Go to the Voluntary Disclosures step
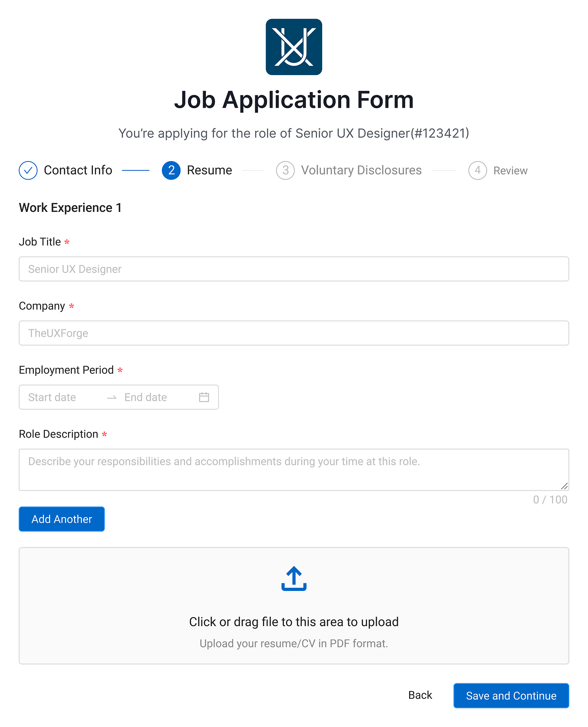Screen dimensions: 588x727 click(361, 170)
